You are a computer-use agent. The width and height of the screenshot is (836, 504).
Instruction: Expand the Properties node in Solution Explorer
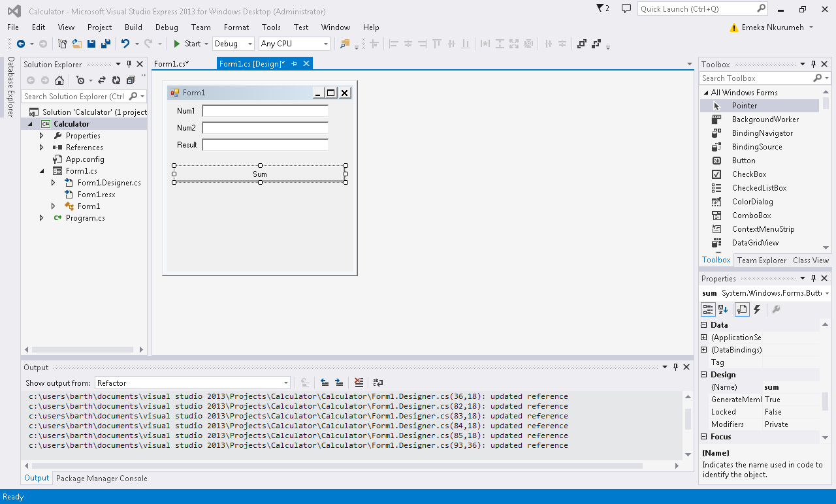[42, 136]
